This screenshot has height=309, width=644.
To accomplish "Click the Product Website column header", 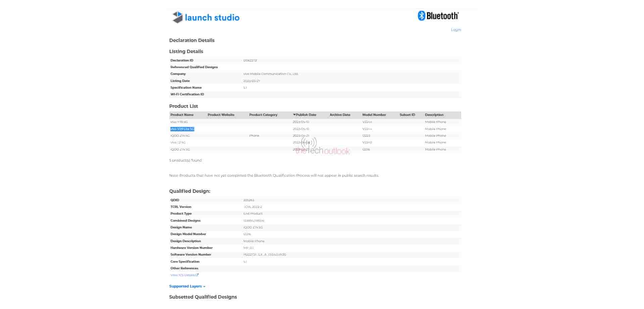I will tap(221, 115).
